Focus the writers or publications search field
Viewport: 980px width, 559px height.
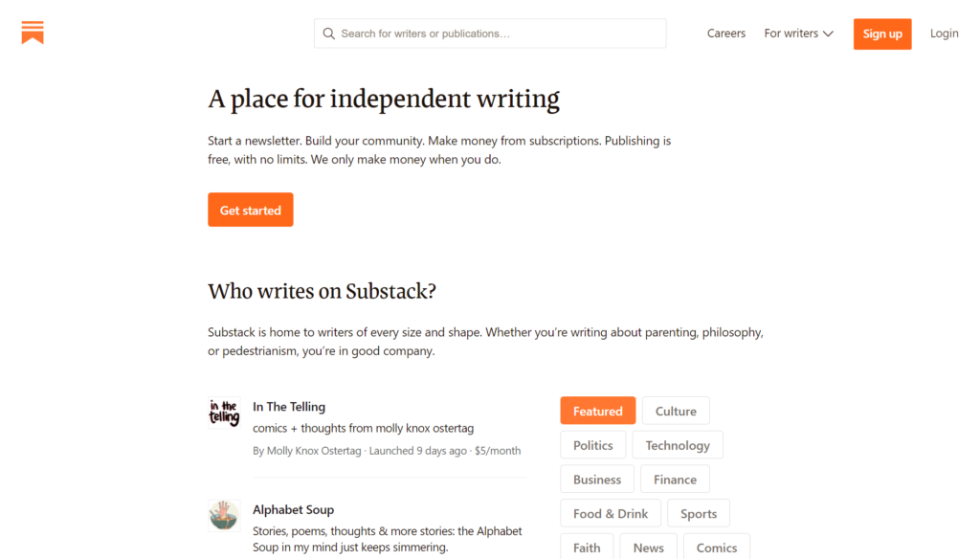[x=490, y=34]
